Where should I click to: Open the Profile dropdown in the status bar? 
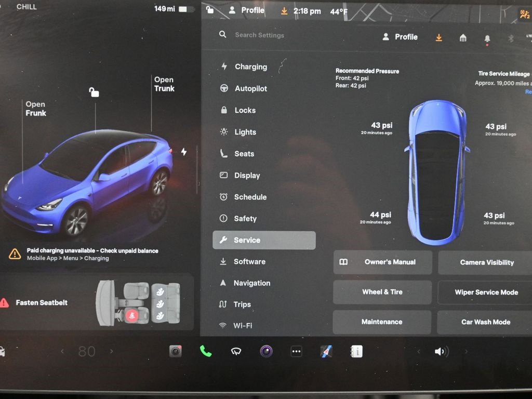[x=248, y=10]
